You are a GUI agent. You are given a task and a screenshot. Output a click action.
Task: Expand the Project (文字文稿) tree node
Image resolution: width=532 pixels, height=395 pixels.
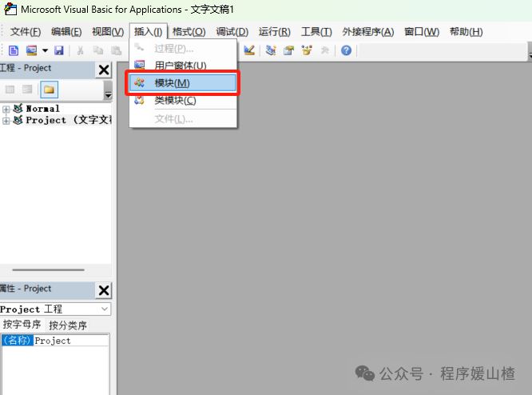coord(6,121)
